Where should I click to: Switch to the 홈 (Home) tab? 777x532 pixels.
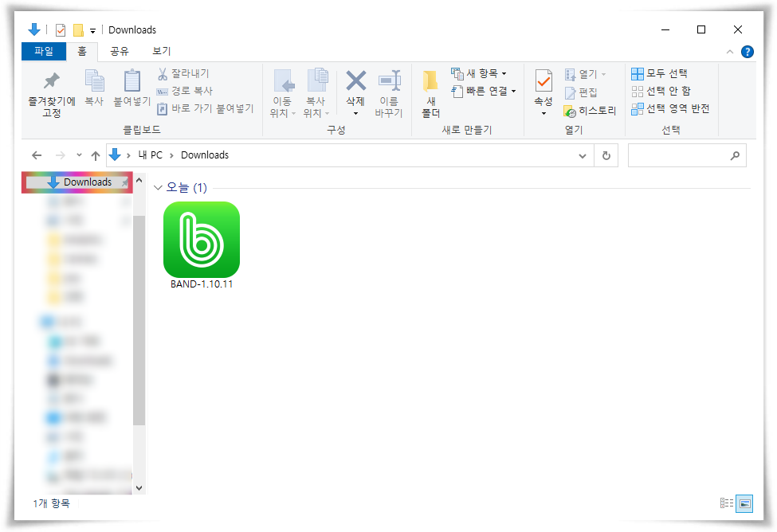[x=82, y=51]
